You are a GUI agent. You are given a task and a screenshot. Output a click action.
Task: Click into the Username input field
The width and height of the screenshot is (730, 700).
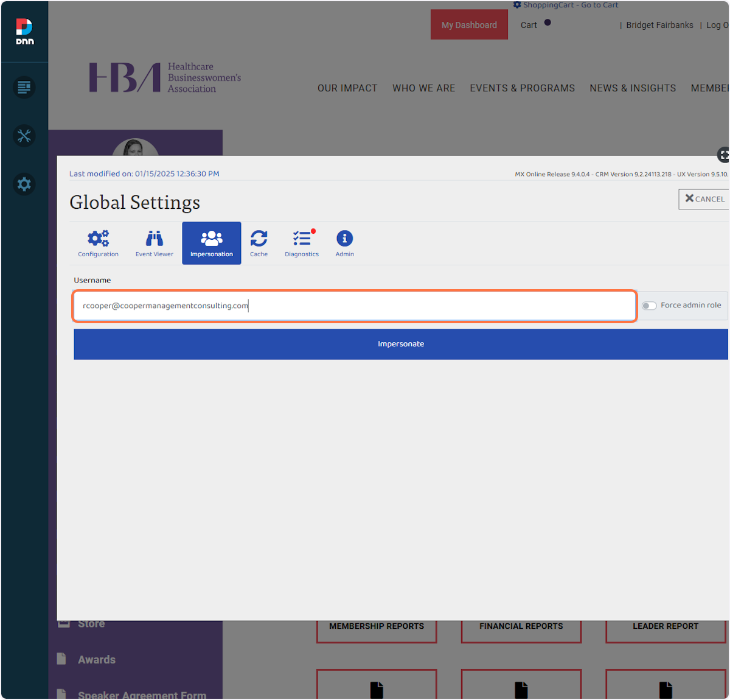pos(355,306)
